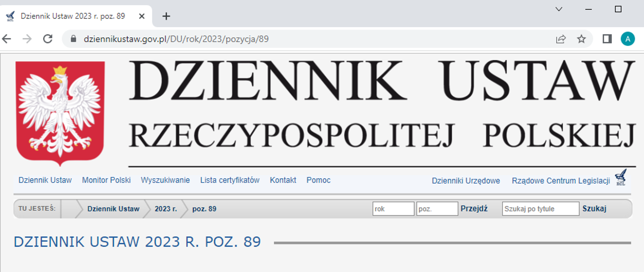The height and width of the screenshot is (272, 644).
Task: Click the Polish eagle coat of arms
Action: click(x=60, y=113)
